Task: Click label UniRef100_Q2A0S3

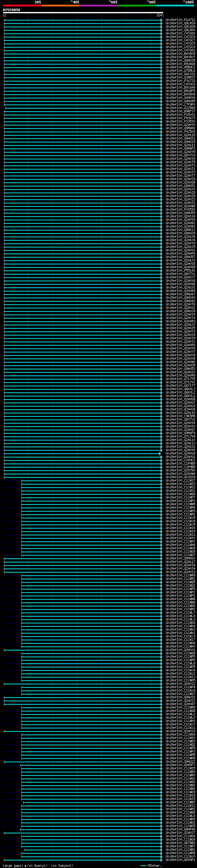Action: coord(180,572)
